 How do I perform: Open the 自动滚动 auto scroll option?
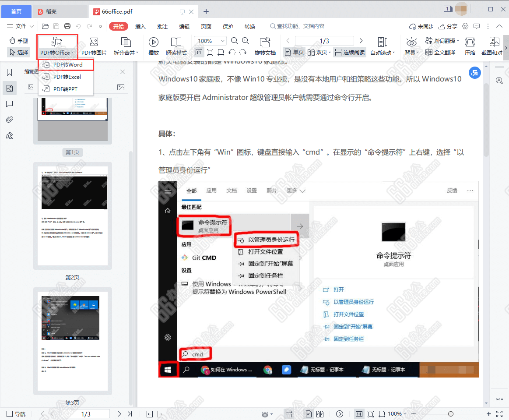pos(383,46)
